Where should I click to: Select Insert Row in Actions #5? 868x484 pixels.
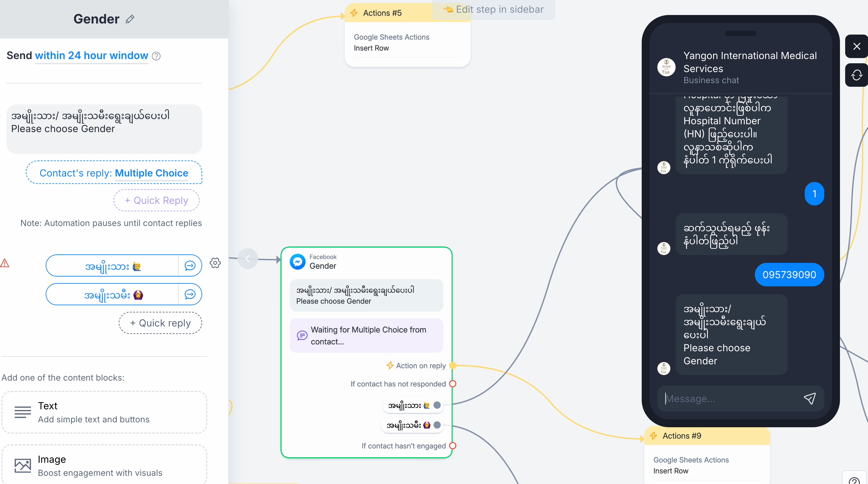(x=371, y=48)
